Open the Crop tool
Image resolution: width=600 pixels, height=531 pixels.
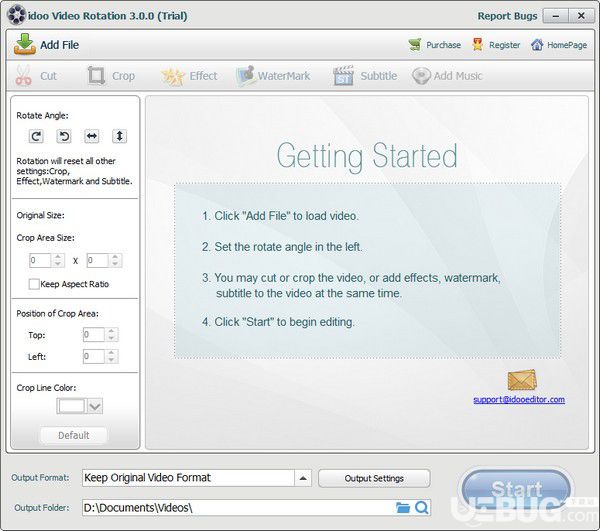click(x=96, y=75)
